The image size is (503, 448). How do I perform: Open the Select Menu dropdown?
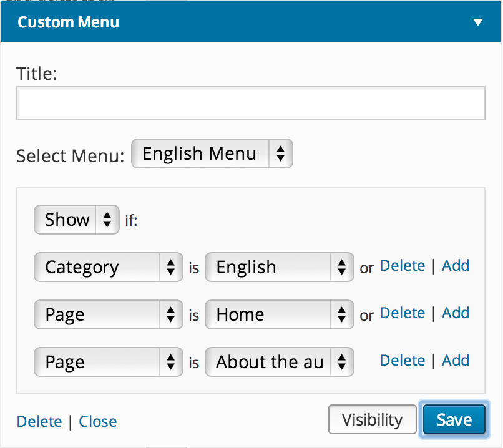point(212,153)
